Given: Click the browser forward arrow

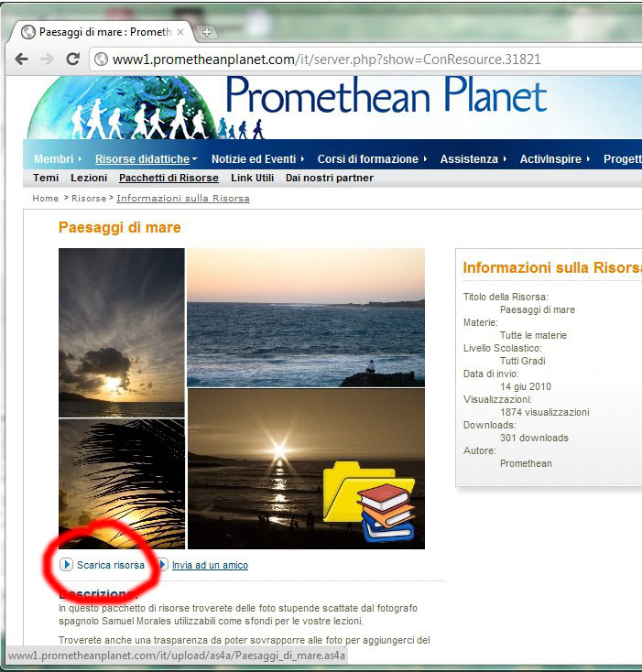Looking at the screenshot, I should pos(47,60).
